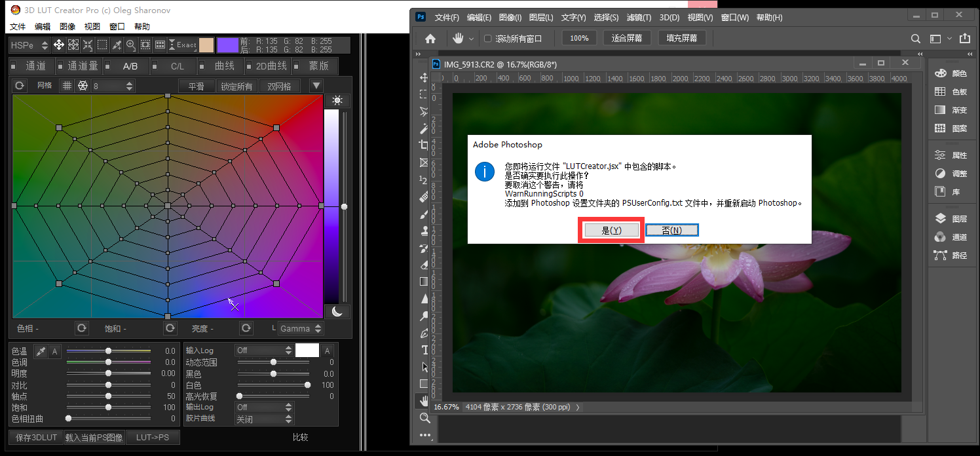Image resolution: width=980 pixels, height=456 pixels.
Task: Click the 保存3DLUT button
Action: point(36,437)
